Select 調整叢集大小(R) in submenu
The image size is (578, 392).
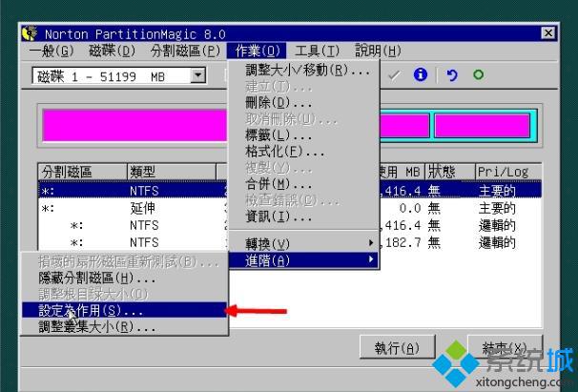pyautogui.click(x=125, y=327)
